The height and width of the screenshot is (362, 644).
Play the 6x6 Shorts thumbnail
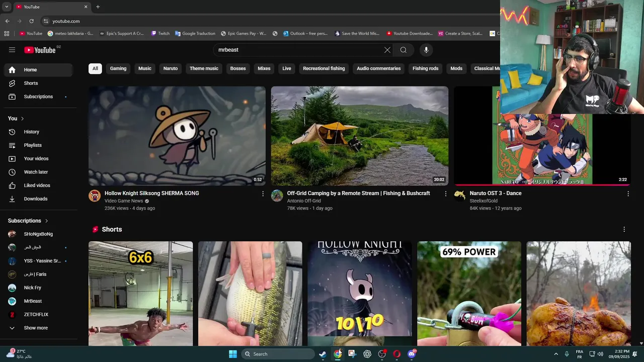[x=140, y=294]
